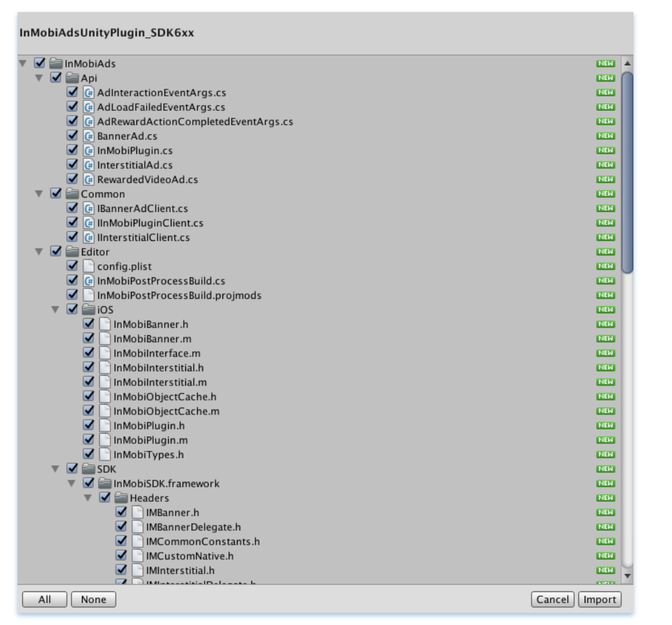This screenshot has width=672, height=625.
Task: Click the Api folder icon
Action: (x=72, y=78)
